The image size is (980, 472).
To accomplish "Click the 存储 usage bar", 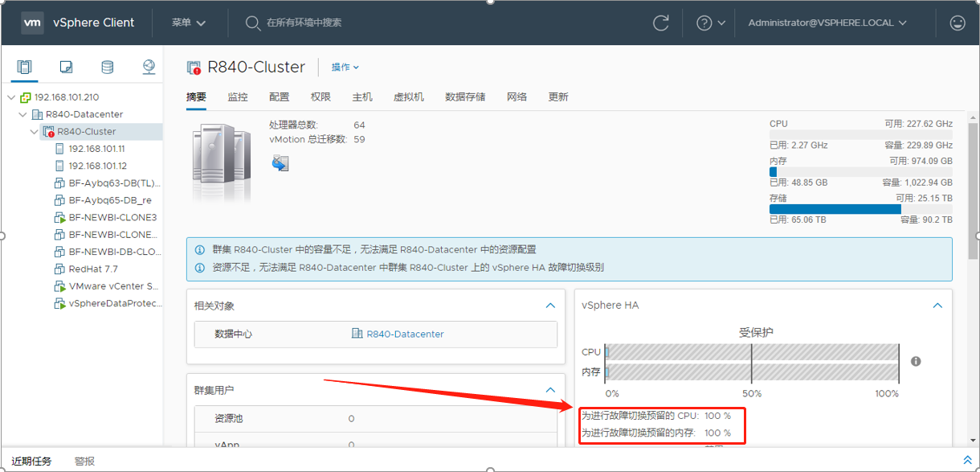I will pyautogui.click(x=861, y=208).
